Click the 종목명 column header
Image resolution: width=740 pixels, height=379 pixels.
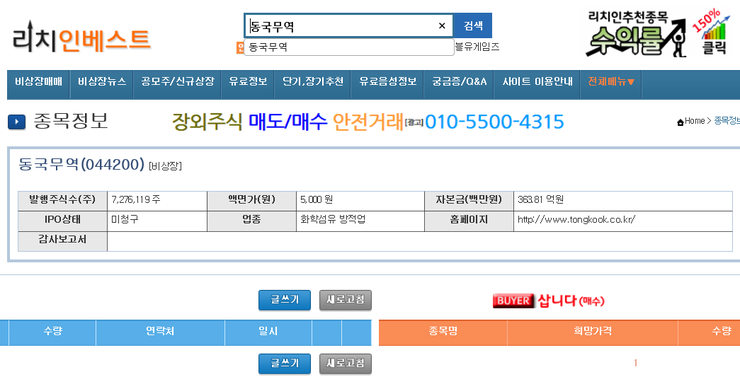[x=443, y=331]
